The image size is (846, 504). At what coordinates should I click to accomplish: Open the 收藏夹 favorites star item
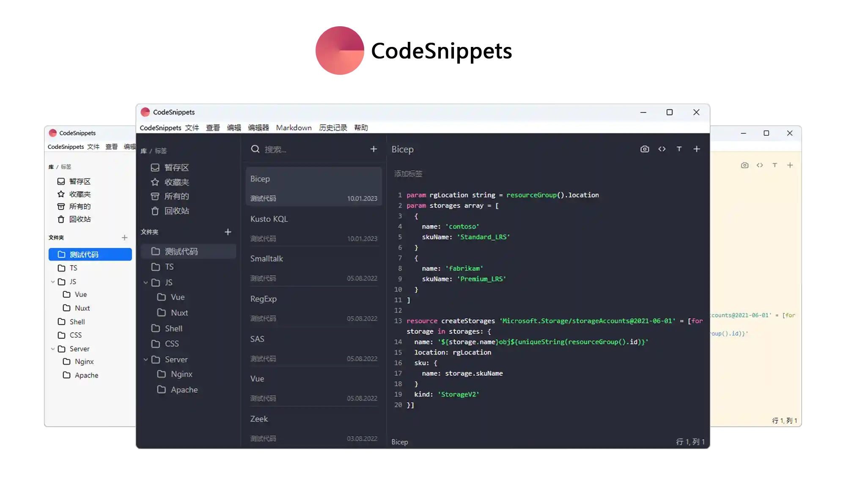[x=176, y=182]
